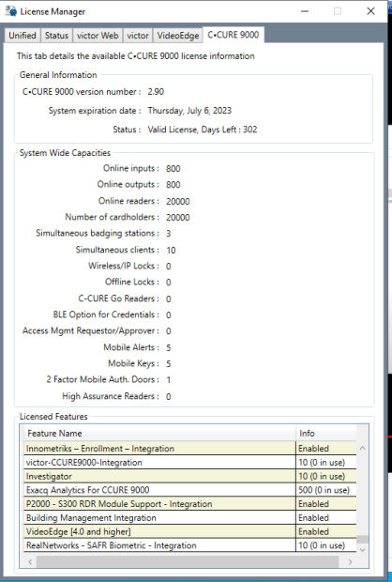Image resolution: width=392 pixels, height=582 pixels.
Task: Click the Online readers value 20000
Action: point(178,202)
